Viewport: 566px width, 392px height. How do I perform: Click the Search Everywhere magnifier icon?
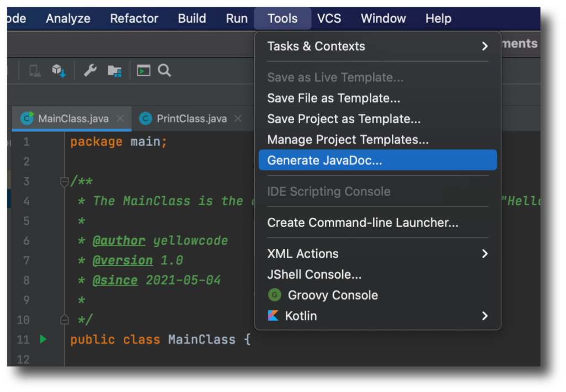click(x=165, y=70)
